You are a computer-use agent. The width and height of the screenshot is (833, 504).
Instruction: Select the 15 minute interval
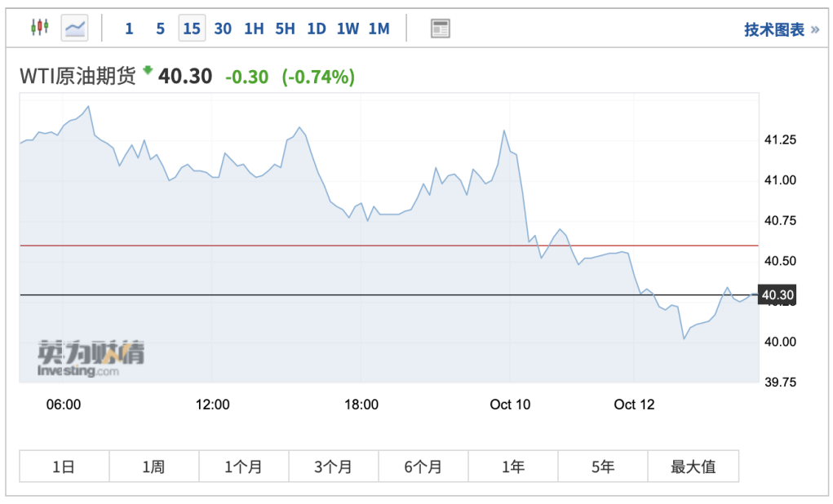click(x=192, y=29)
